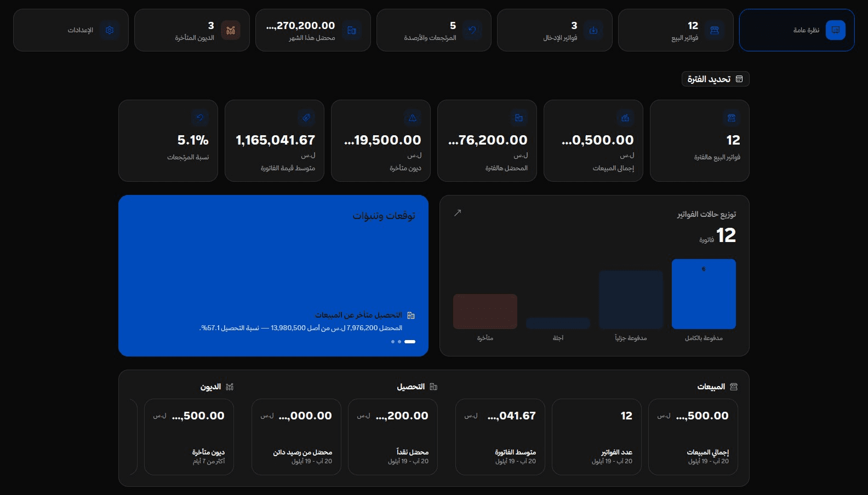The width and height of the screenshot is (868, 495).
Task: Click the 5.1% returns rate value
Action: pos(193,140)
